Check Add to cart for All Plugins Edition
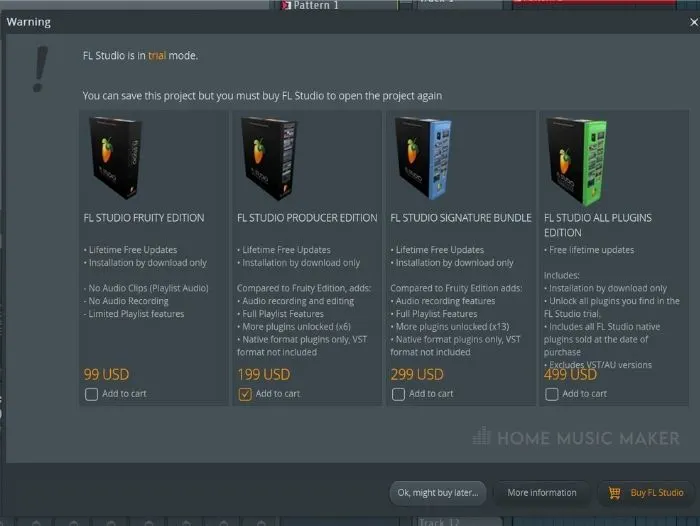The width and height of the screenshot is (700, 526). click(552, 394)
